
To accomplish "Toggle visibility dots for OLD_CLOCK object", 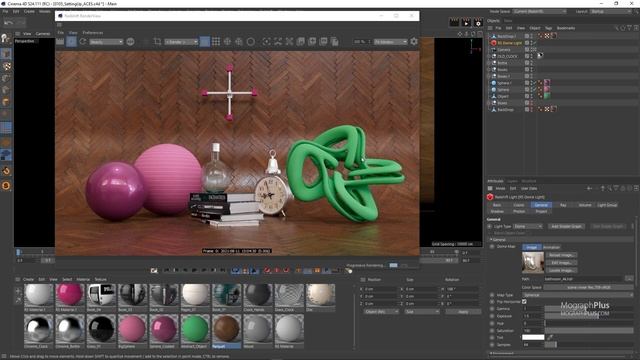I will click(x=531, y=56).
